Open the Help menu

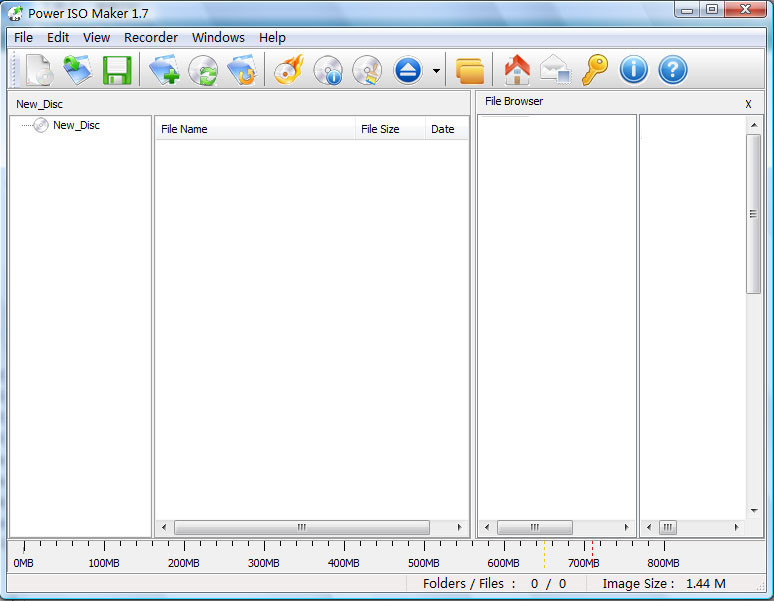pos(272,38)
